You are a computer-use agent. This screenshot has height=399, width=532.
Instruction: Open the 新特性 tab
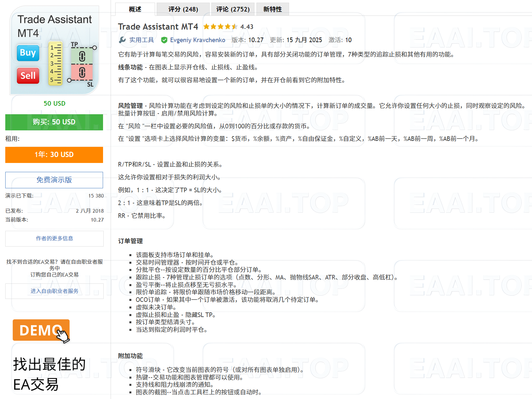coord(273,9)
